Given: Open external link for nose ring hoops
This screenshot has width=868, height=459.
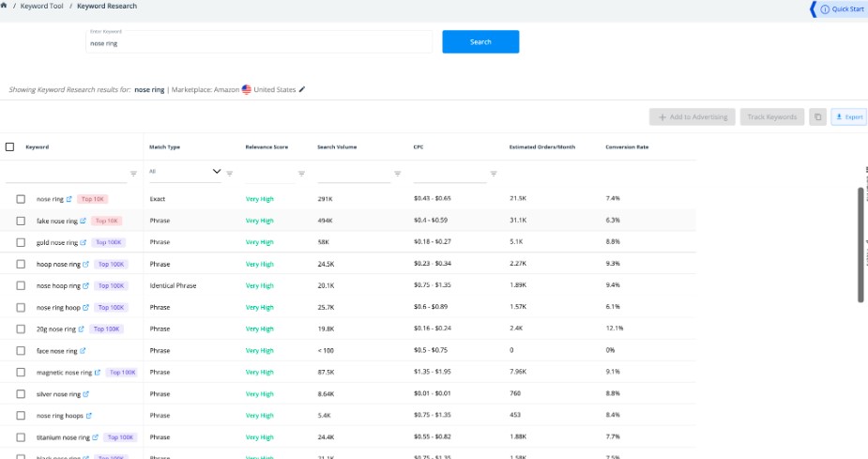Looking at the screenshot, I should pyautogui.click(x=88, y=415).
